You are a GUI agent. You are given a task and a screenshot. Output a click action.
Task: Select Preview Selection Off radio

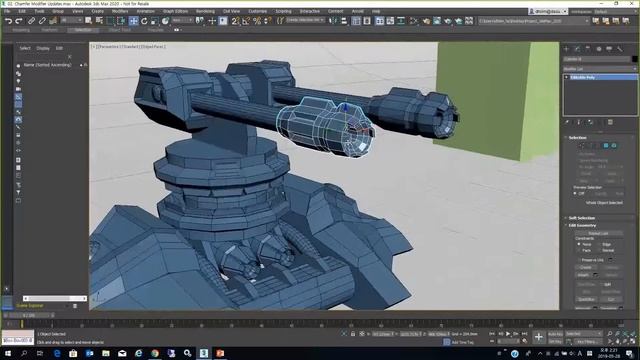[x=575, y=193]
